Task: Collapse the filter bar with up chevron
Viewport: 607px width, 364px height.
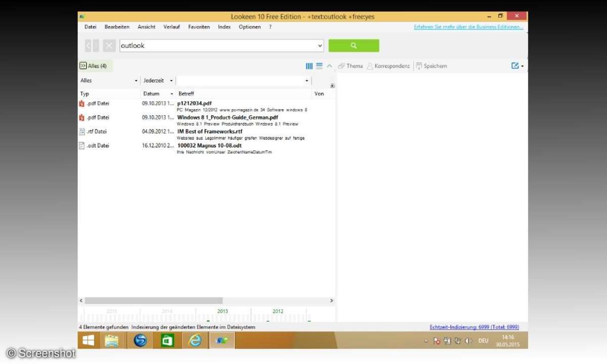Action: [330, 66]
